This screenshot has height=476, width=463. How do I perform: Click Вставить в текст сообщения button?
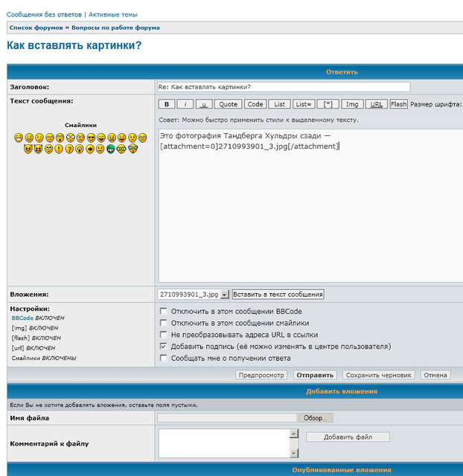278,295
